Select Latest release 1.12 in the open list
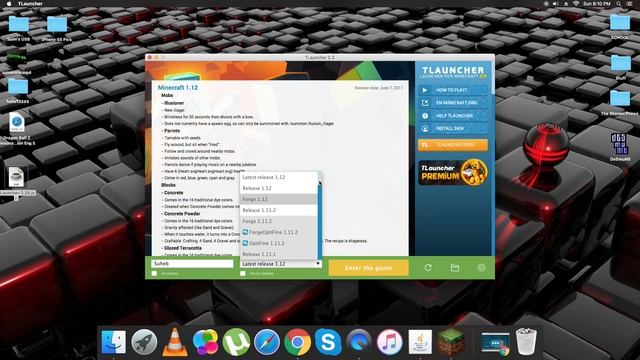The height and width of the screenshot is (360, 640). click(x=278, y=177)
